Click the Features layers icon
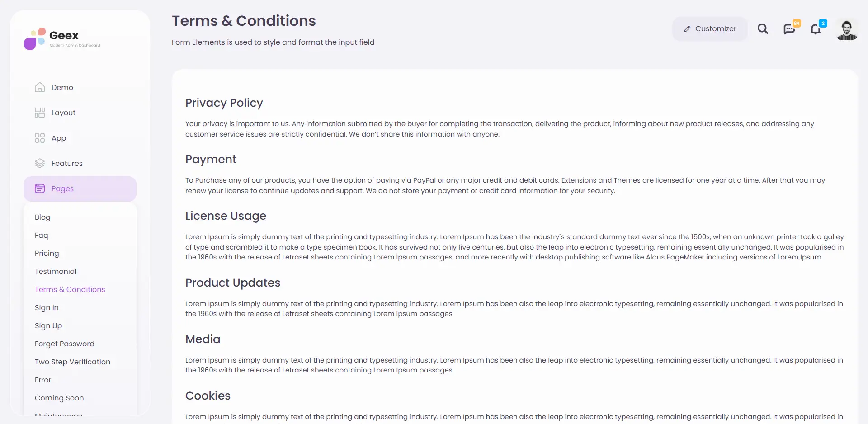The width and height of the screenshot is (868, 424). pos(40,163)
